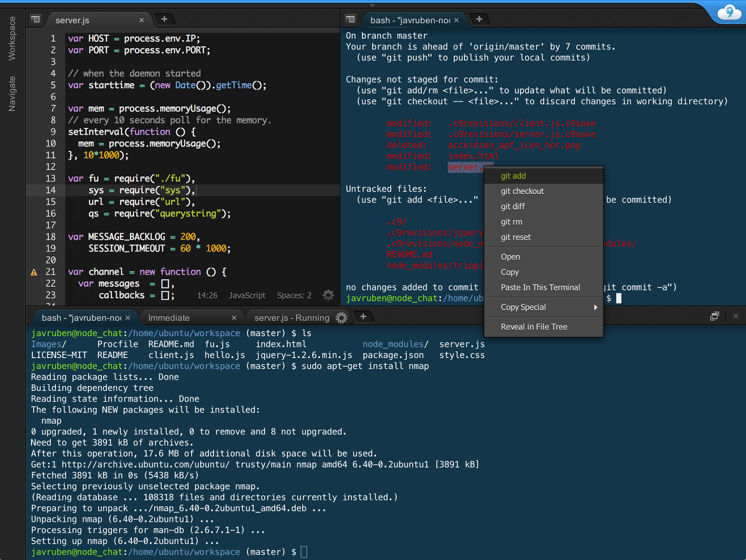Open the JavaScript language mode selector

[247, 296]
